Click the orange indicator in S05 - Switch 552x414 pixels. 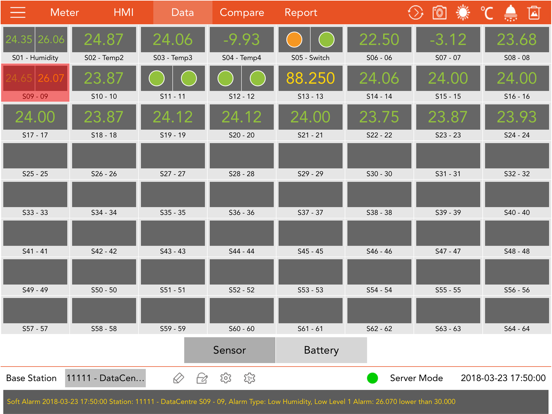tap(294, 39)
